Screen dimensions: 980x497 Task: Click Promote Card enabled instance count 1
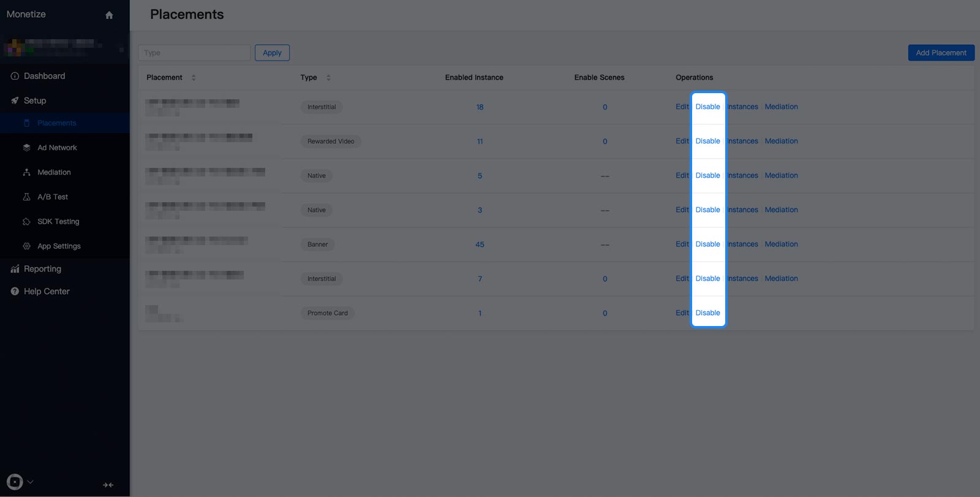click(480, 313)
